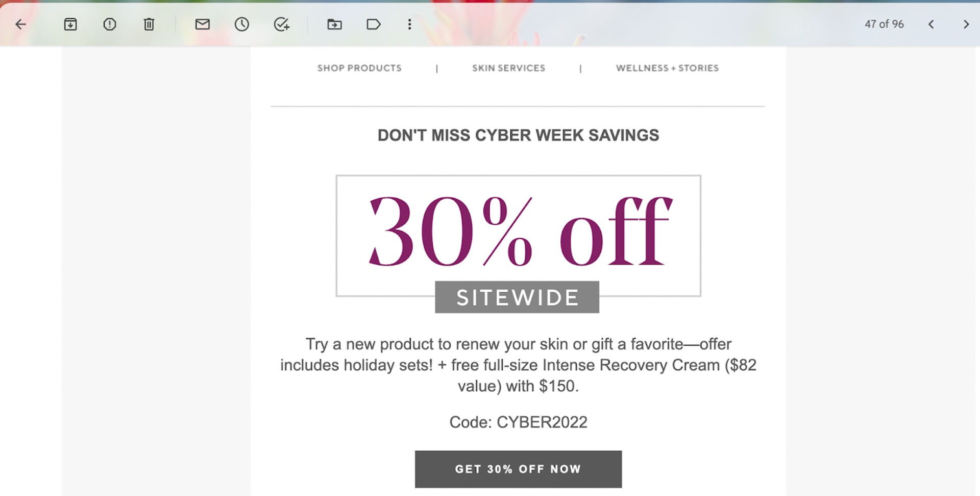
Task: Click the gray SITEWIDE badge
Action: point(517,297)
